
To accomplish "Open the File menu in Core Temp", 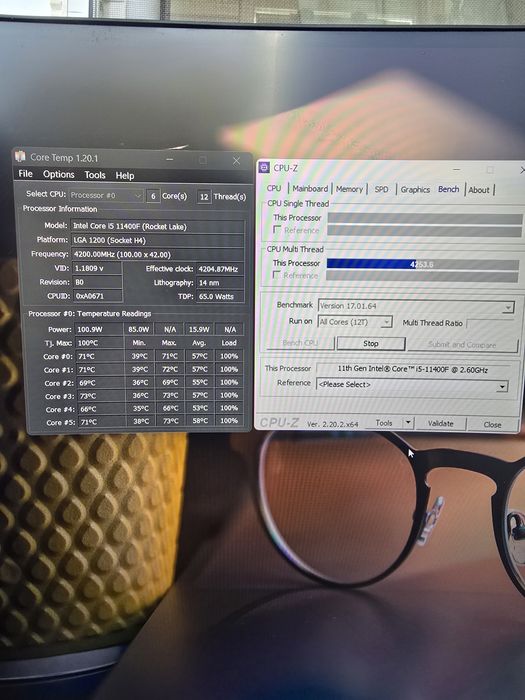I will pos(25,174).
